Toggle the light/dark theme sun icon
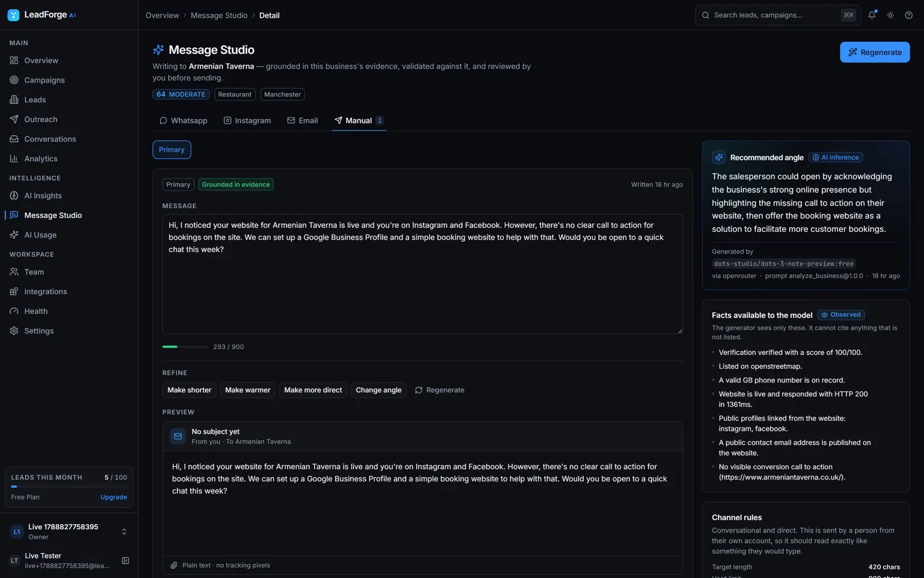924x578 pixels. [x=891, y=15]
